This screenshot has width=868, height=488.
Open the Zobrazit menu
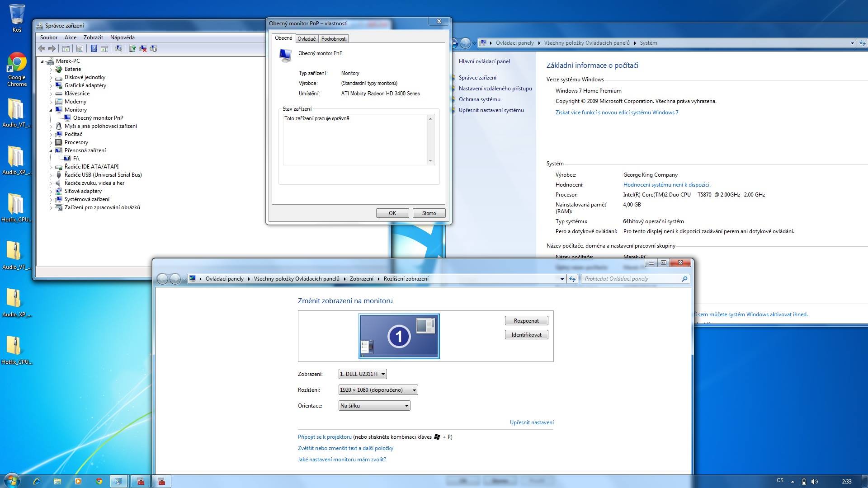[93, 38]
